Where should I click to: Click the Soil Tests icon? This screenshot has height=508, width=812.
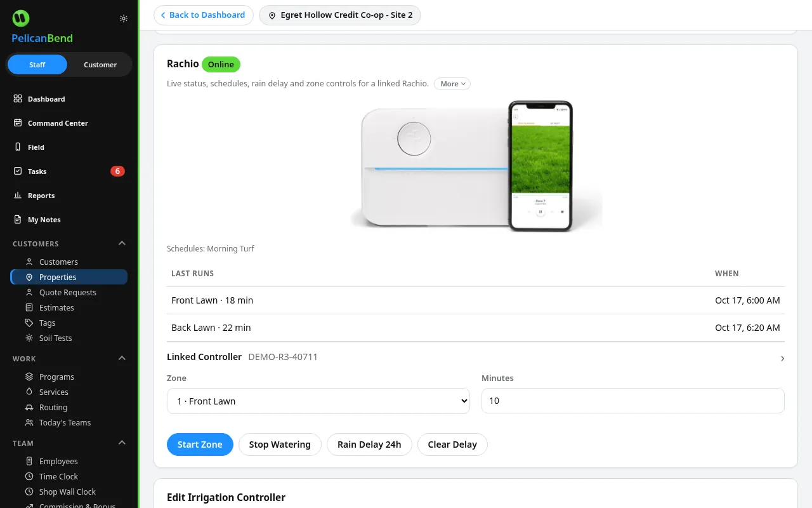tap(29, 338)
